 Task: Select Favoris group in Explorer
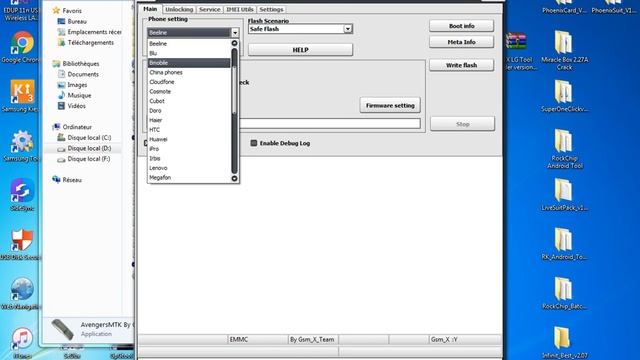pyautogui.click(x=72, y=11)
